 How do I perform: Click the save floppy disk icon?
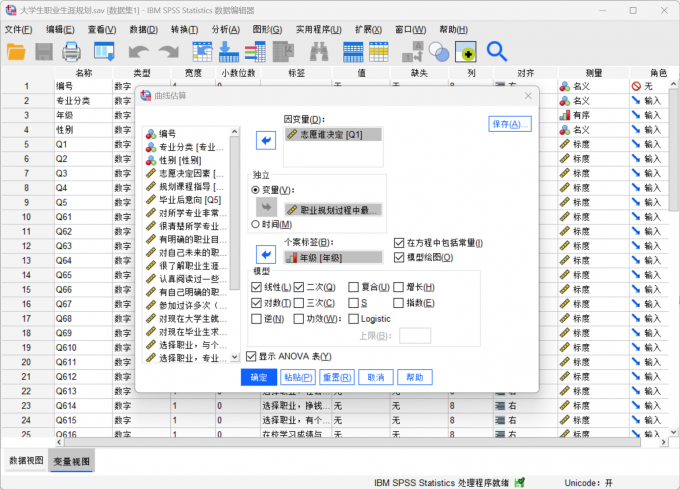pyautogui.click(x=44, y=52)
